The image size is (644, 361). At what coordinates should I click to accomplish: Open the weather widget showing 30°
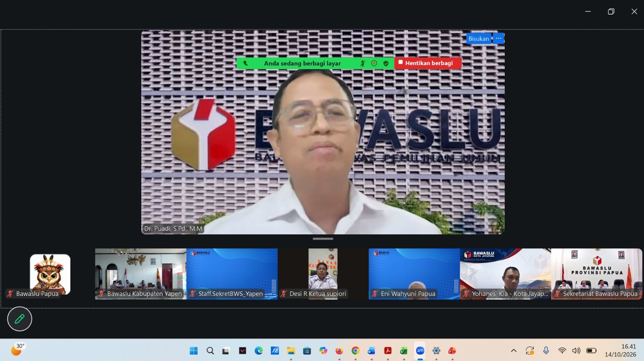(x=17, y=349)
